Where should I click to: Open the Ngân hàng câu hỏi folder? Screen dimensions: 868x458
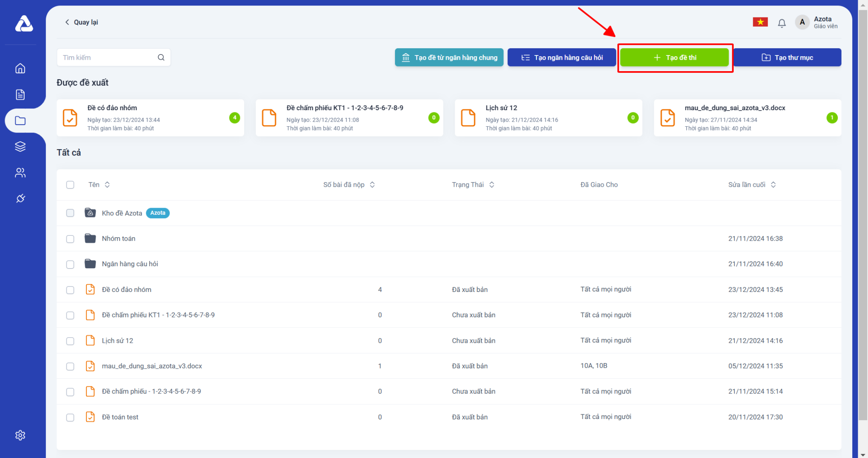(130, 264)
